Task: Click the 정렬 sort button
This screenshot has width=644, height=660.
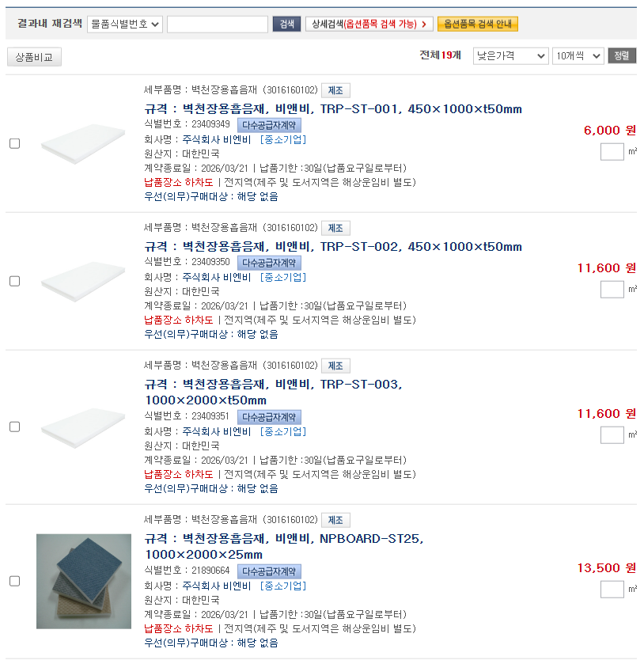Action: [x=622, y=56]
